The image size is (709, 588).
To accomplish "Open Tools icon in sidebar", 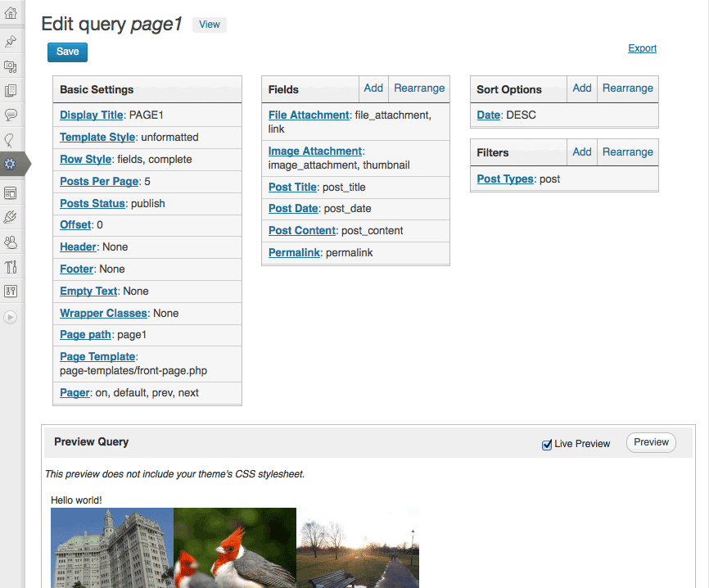I will [x=11, y=267].
